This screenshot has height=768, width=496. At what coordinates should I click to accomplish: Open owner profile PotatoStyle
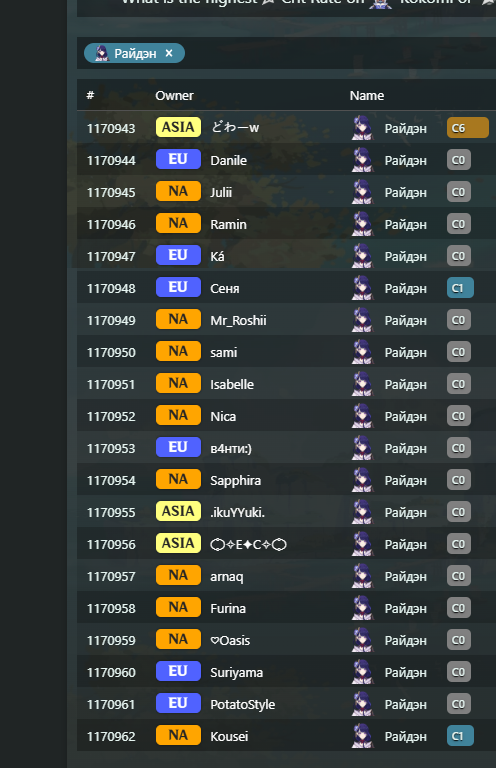pos(242,704)
